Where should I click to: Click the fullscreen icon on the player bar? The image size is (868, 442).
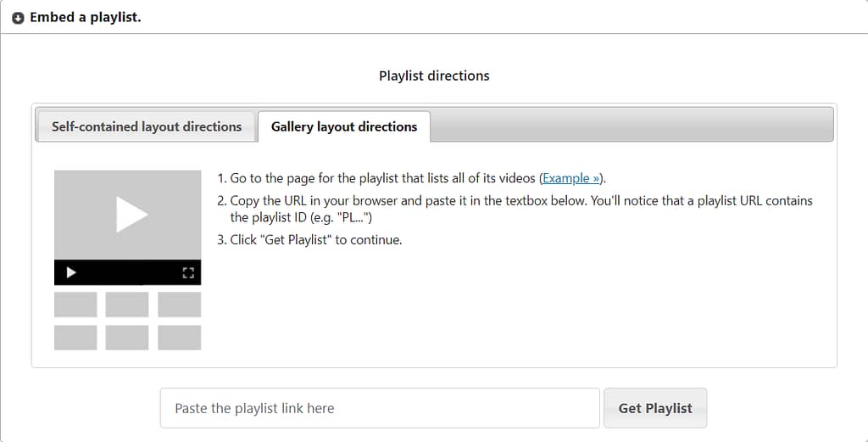[x=188, y=272]
